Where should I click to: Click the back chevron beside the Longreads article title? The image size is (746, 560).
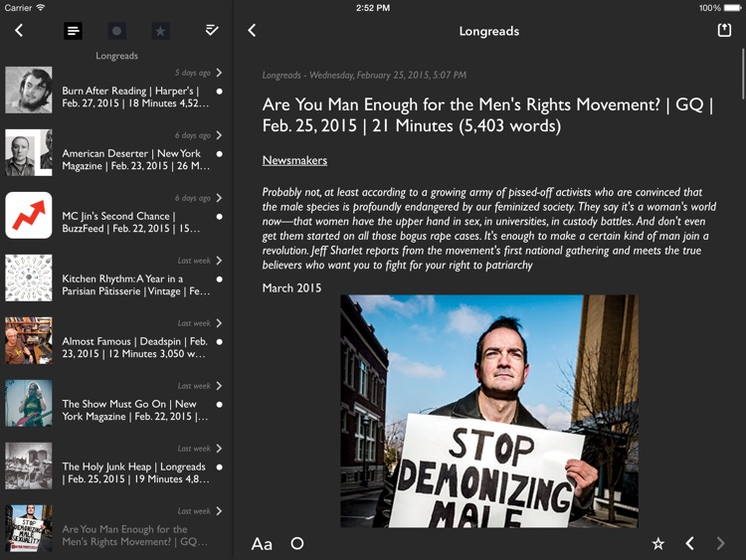252,31
